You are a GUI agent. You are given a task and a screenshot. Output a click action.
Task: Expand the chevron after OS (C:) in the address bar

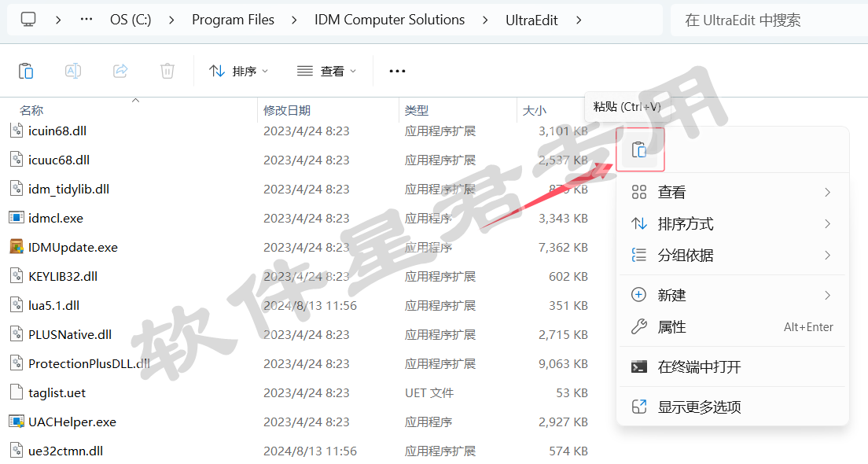pyautogui.click(x=171, y=20)
